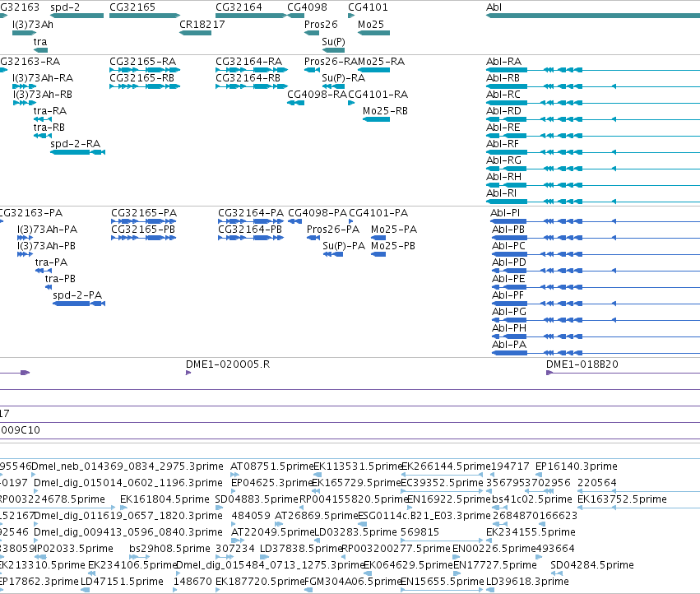Select the Abl gene label
Viewport: 700px width, 594px height.
[x=494, y=7]
